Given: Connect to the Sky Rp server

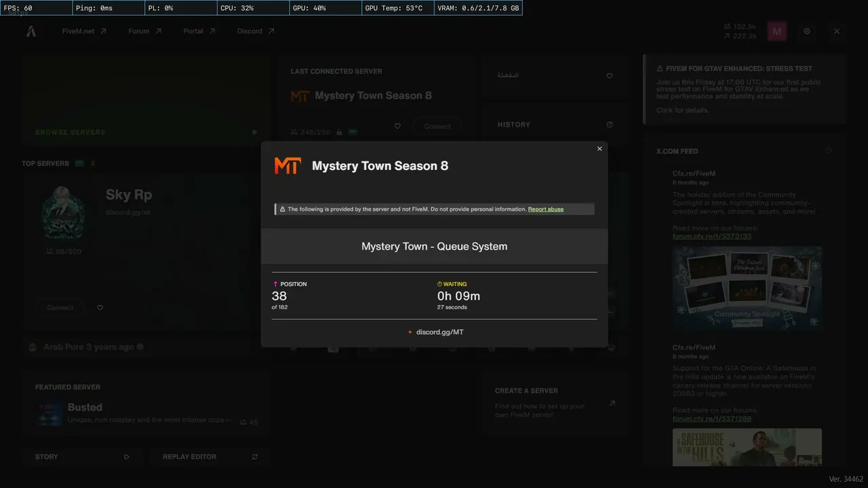Looking at the screenshot, I should click(x=60, y=308).
